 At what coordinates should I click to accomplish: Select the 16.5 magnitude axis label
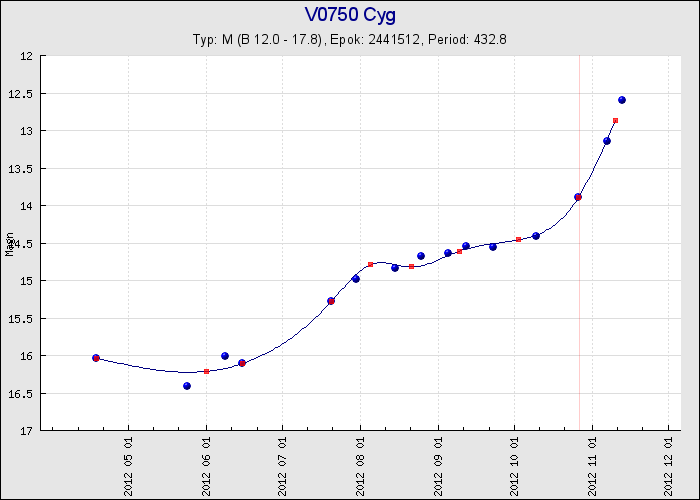21,393
